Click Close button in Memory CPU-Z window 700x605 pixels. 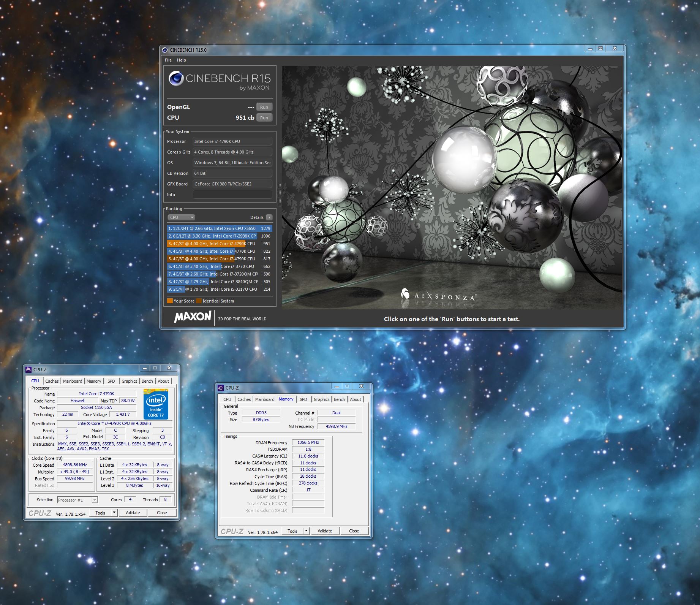[x=354, y=531]
